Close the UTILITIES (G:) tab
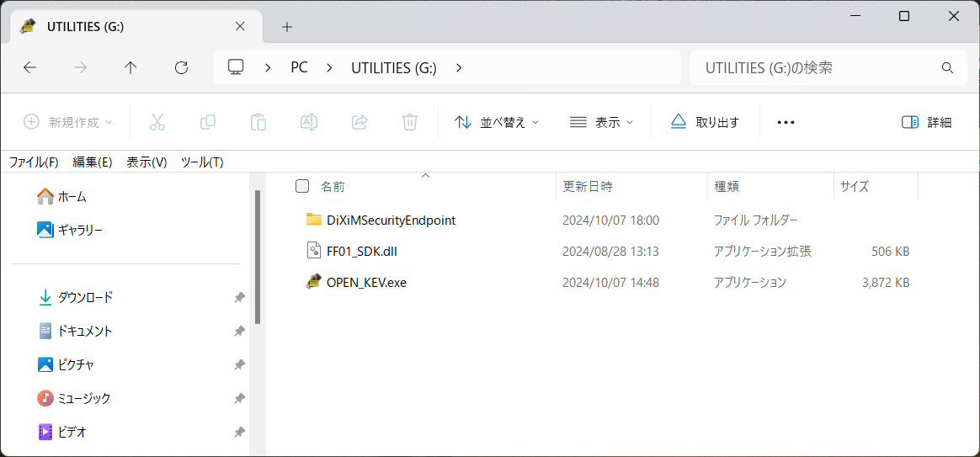Image resolution: width=980 pixels, height=457 pixels. click(x=239, y=27)
